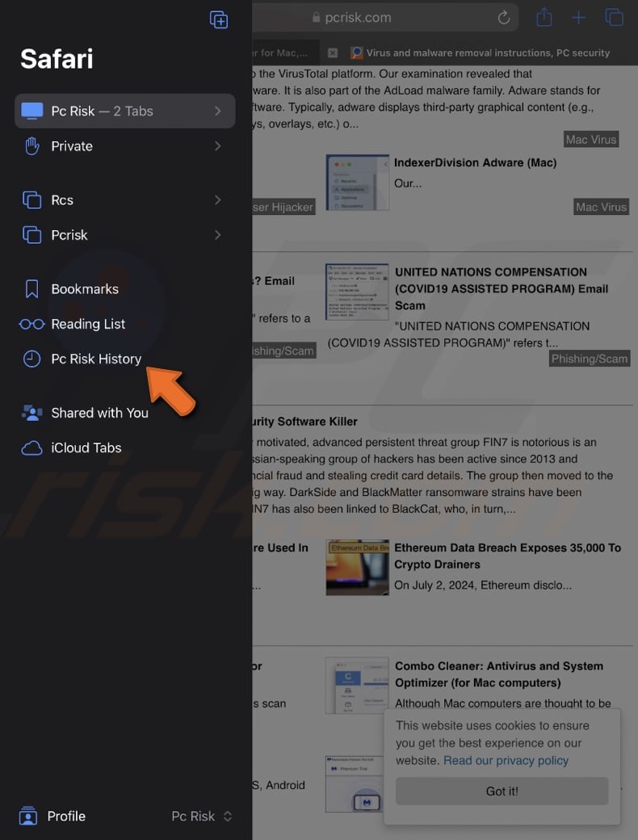Expand the Private row chevron
Viewport: 638px width, 840px height.
217,145
